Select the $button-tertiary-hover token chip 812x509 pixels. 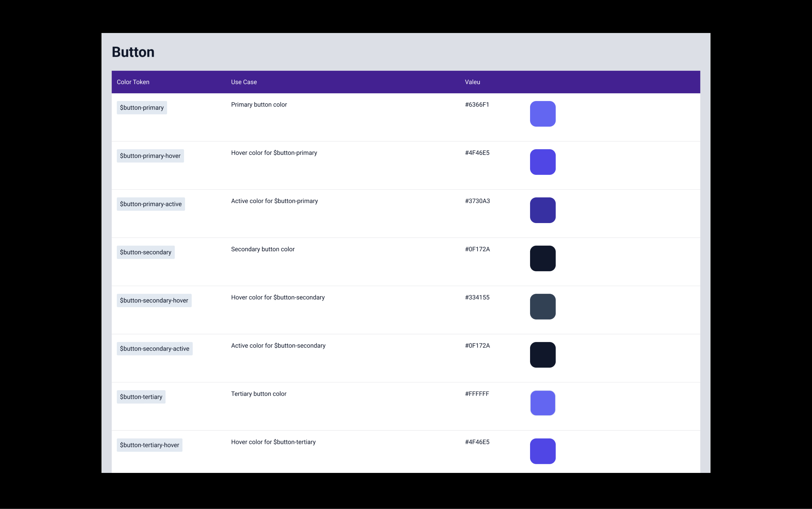(149, 445)
